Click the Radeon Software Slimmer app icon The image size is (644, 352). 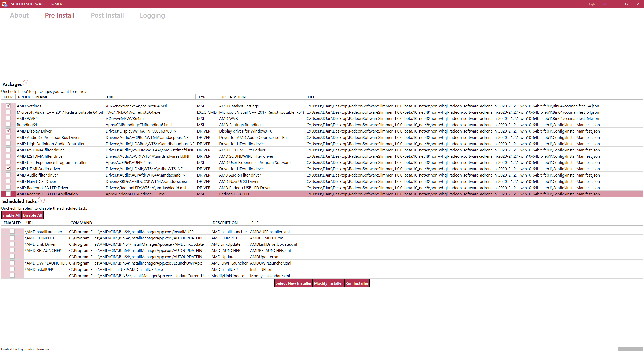(x=4, y=4)
